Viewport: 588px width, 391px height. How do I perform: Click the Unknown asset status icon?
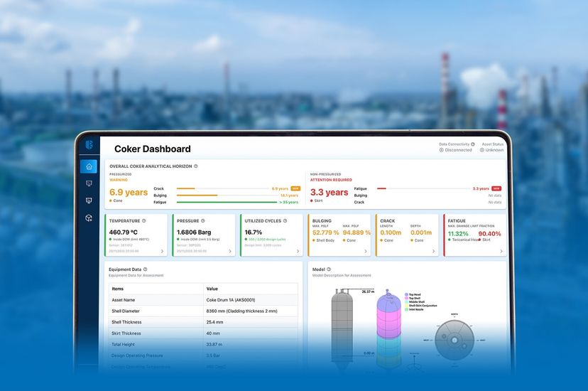(482, 150)
